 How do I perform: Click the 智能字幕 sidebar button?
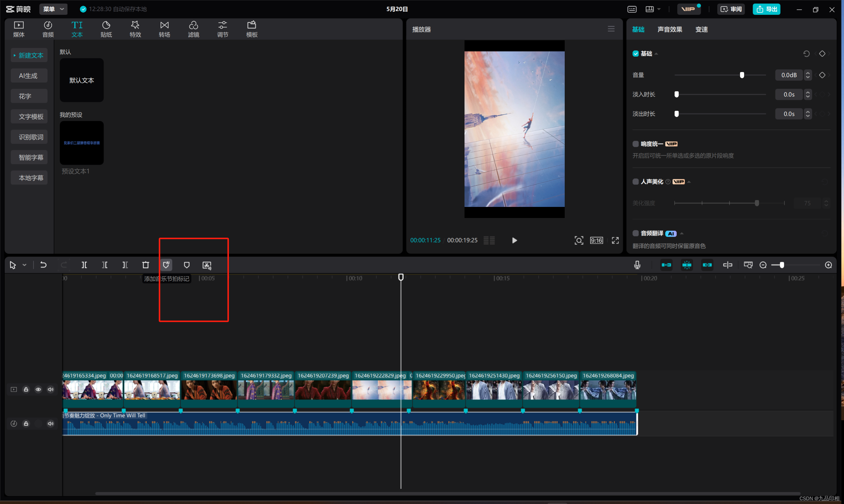[x=30, y=157]
